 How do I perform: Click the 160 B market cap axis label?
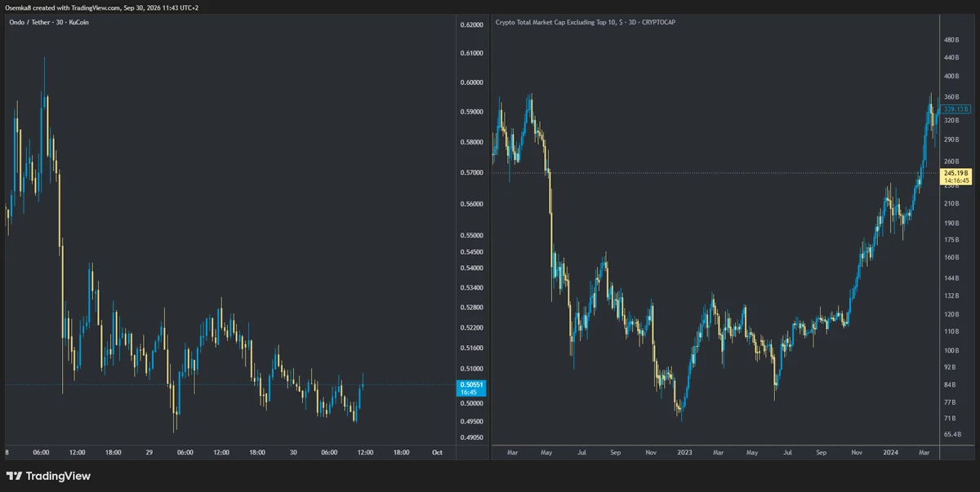(x=951, y=257)
